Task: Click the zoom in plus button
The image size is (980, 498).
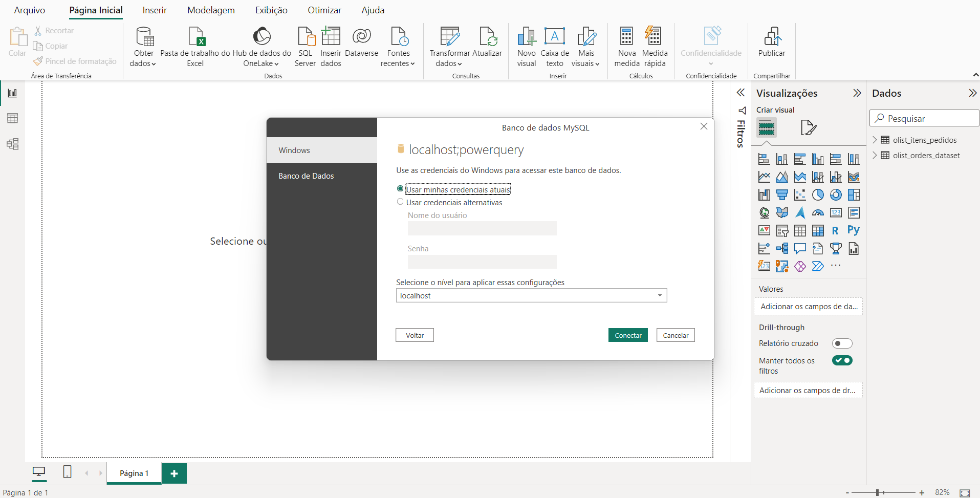Action: (x=922, y=492)
